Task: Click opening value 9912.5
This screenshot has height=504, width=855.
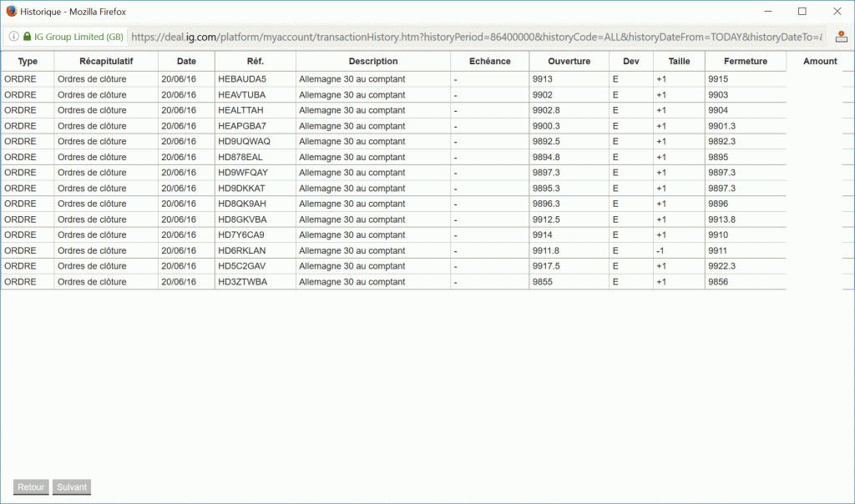Action: [x=546, y=219]
